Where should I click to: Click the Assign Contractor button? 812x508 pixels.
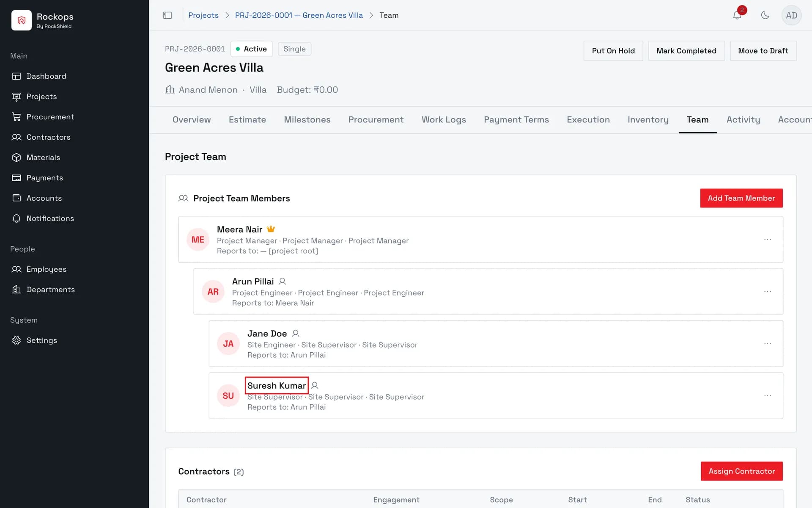[742, 471]
